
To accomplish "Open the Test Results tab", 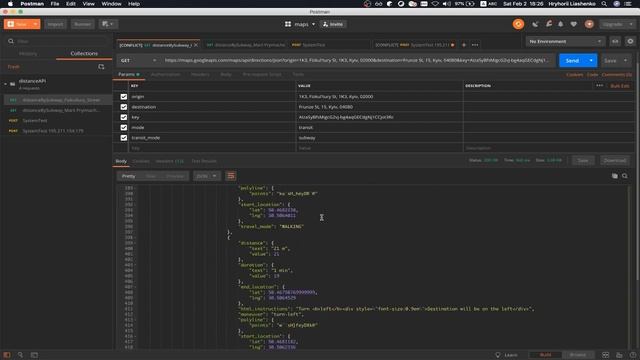I will [x=204, y=161].
